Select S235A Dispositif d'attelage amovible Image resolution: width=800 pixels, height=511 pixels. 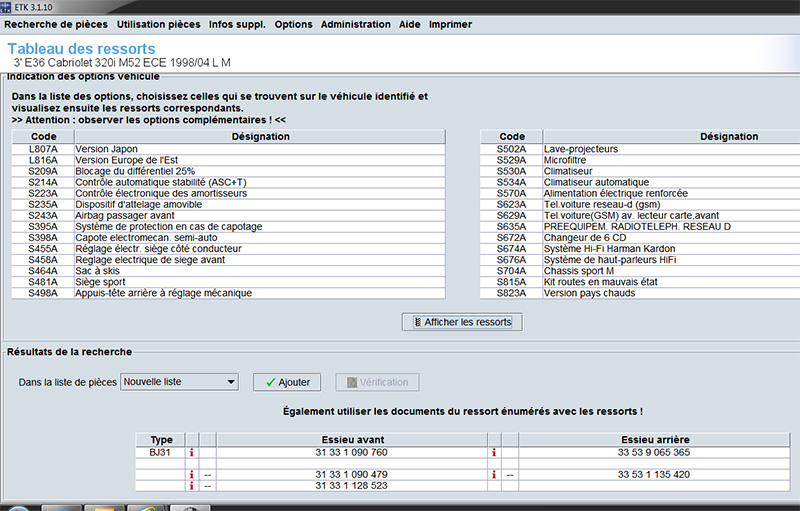coord(229,205)
